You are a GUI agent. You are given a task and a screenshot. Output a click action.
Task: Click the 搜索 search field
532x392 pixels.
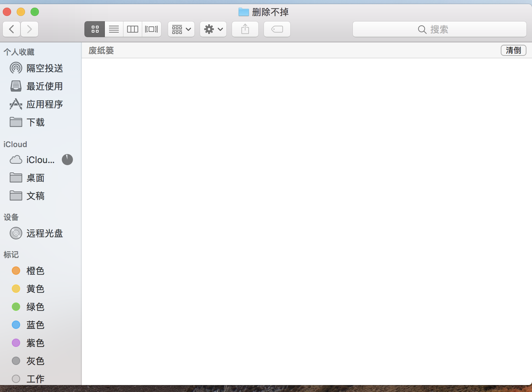439,29
